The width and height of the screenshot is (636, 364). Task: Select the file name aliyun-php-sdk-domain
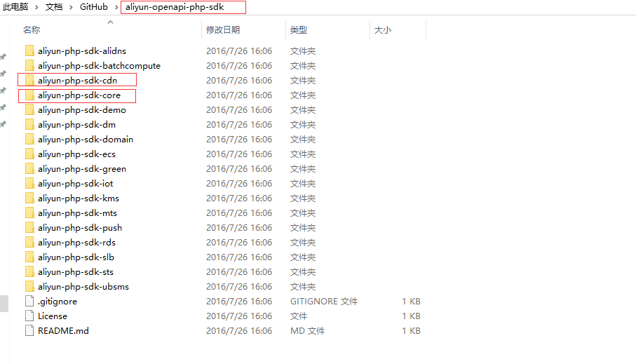(86, 139)
